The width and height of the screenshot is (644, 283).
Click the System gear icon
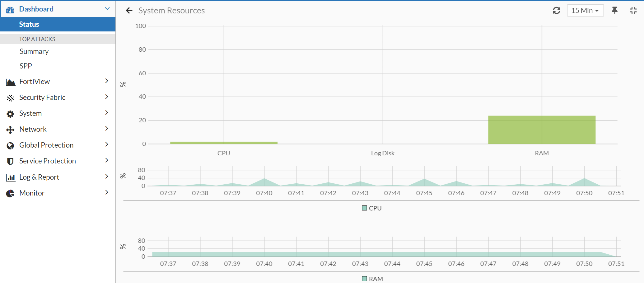pos(10,114)
